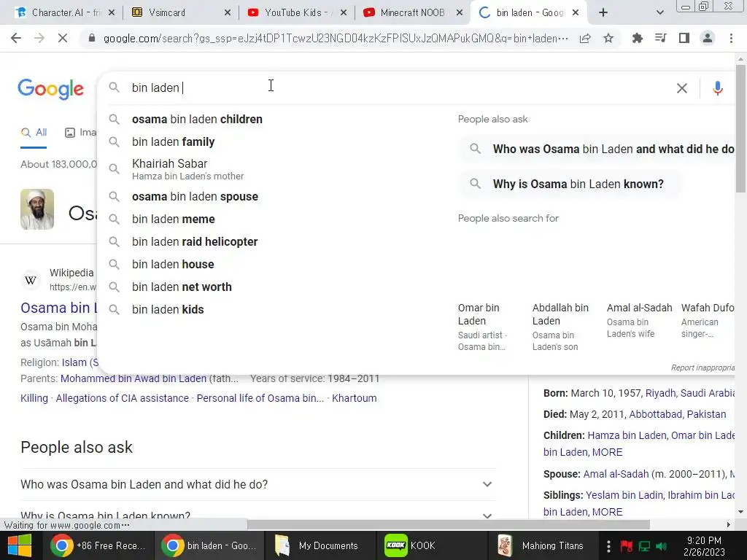This screenshot has height=560, width=747.
Task: Expand Why is Osama bin Laden known question
Action: (258, 514)
